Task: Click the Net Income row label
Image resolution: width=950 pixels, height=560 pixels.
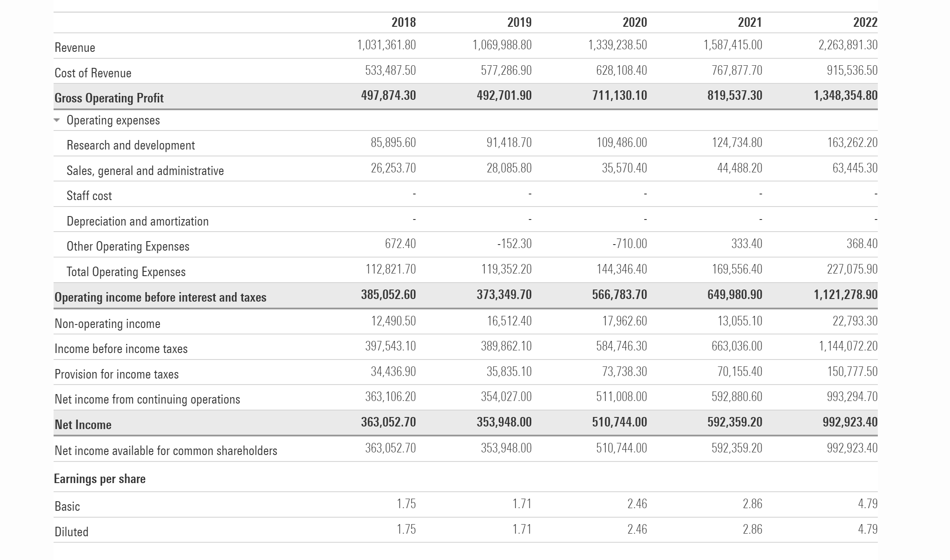Action: [83, 424]
